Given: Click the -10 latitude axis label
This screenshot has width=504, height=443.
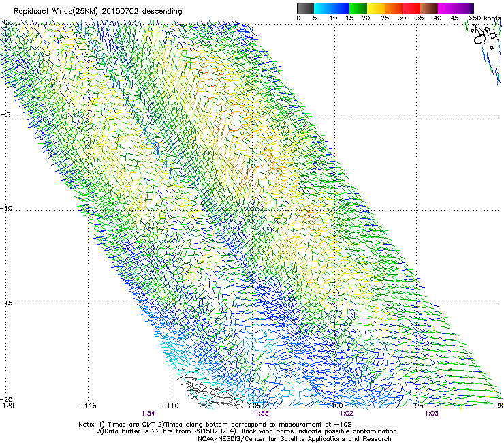Looking at the screenshot, I should pos(6,208).
